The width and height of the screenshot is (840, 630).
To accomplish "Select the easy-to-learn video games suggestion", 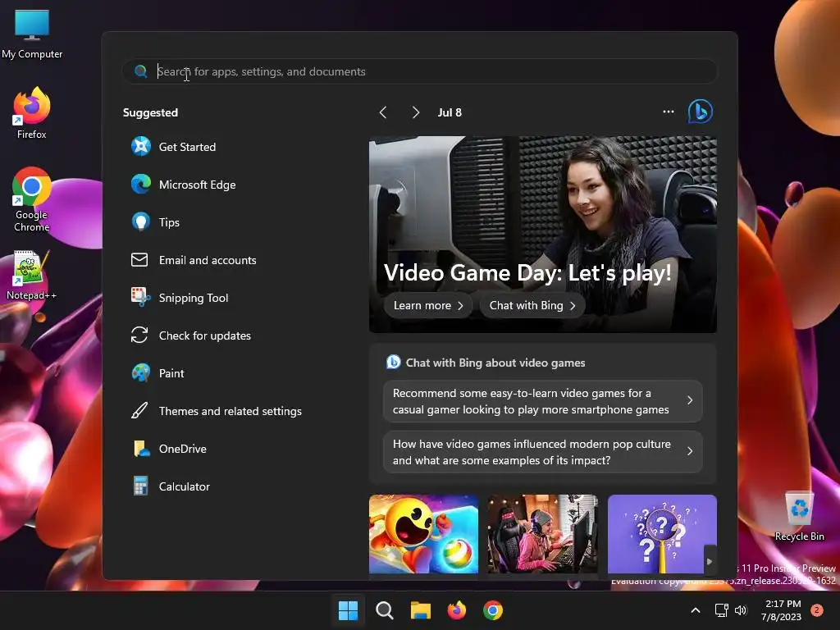I will tap(543, 401).
